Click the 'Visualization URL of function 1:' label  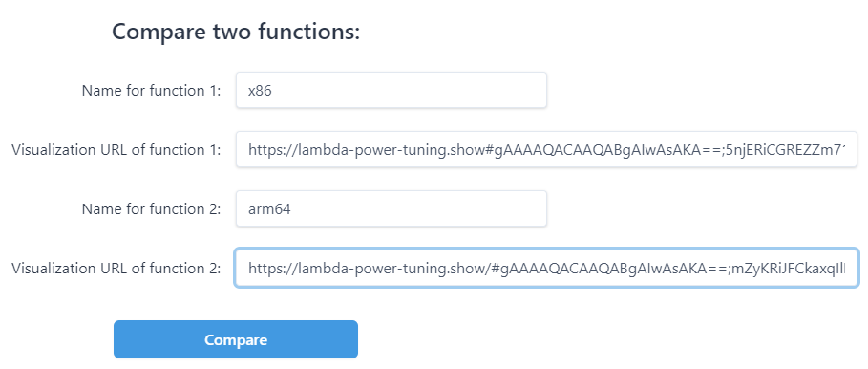point(116,149)
